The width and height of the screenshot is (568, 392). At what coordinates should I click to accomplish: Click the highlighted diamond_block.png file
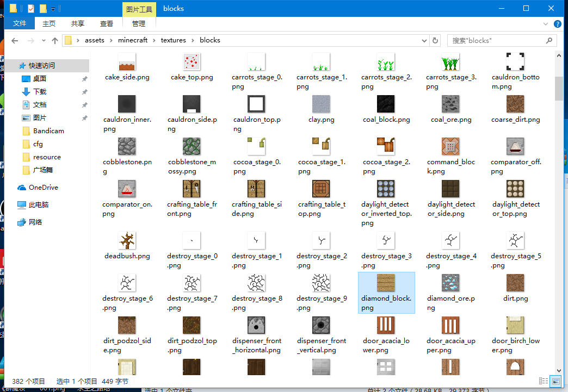pos(386,293)
